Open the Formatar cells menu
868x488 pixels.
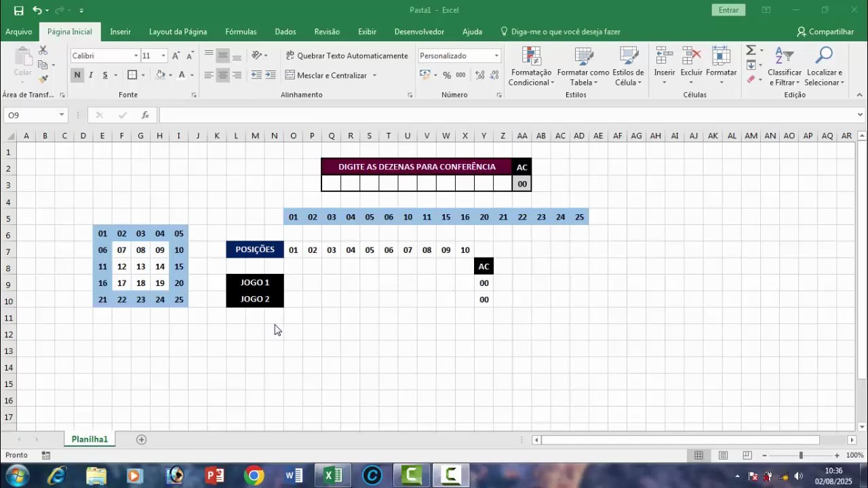[721, 66]
